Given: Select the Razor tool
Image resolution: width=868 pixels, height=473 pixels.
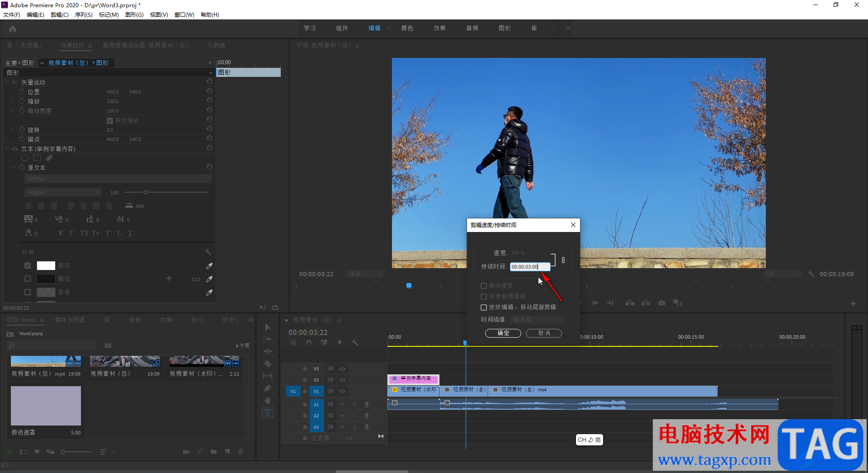Looking at the screenshot, I should (268, 364).
